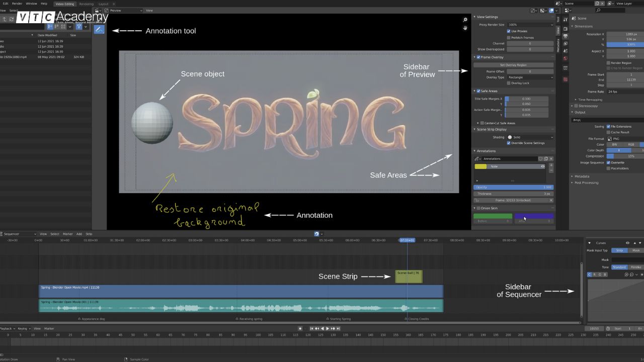Open the Overlay Type Rectangle dropdown
The width and height of the screenshot is (644, 362).
tap(530, 77)
